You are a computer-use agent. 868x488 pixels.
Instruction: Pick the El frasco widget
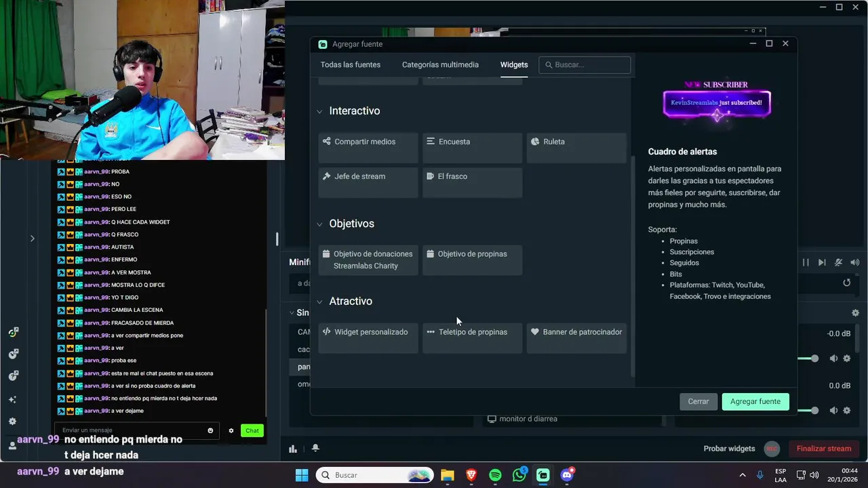pos(473,182)
